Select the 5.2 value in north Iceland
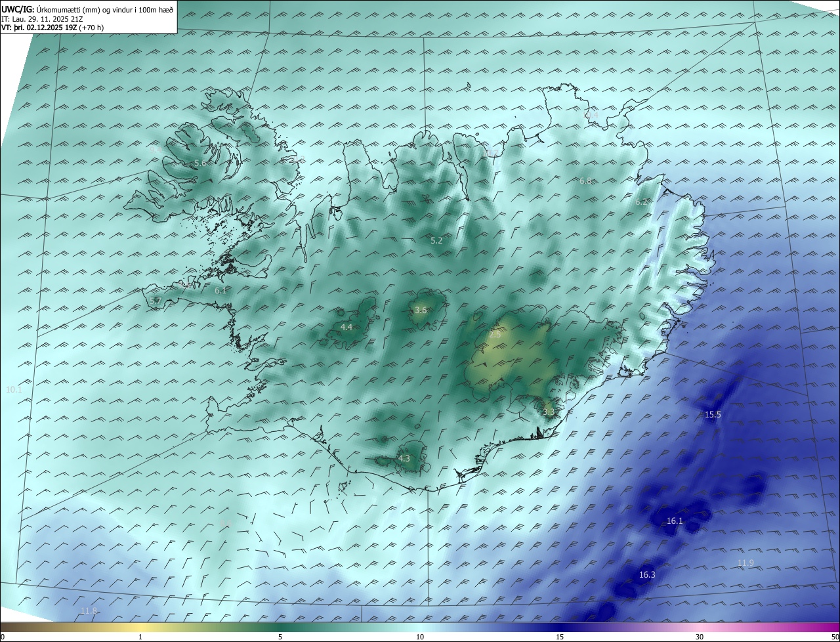Viewport: 840px width, 642px height. [436, 241]
